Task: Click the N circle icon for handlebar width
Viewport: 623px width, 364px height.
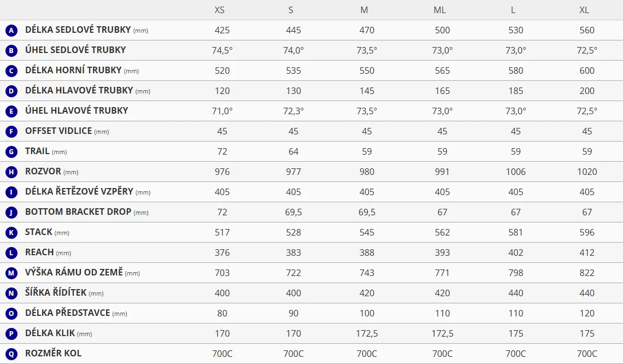Action: [11, 293]
